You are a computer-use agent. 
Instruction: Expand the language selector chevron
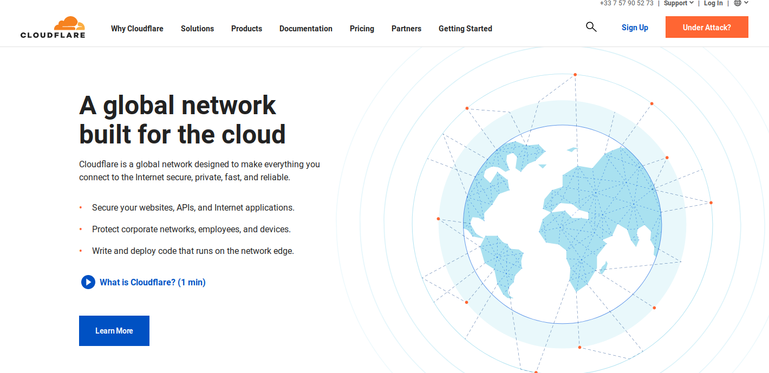tap(746, 3)
